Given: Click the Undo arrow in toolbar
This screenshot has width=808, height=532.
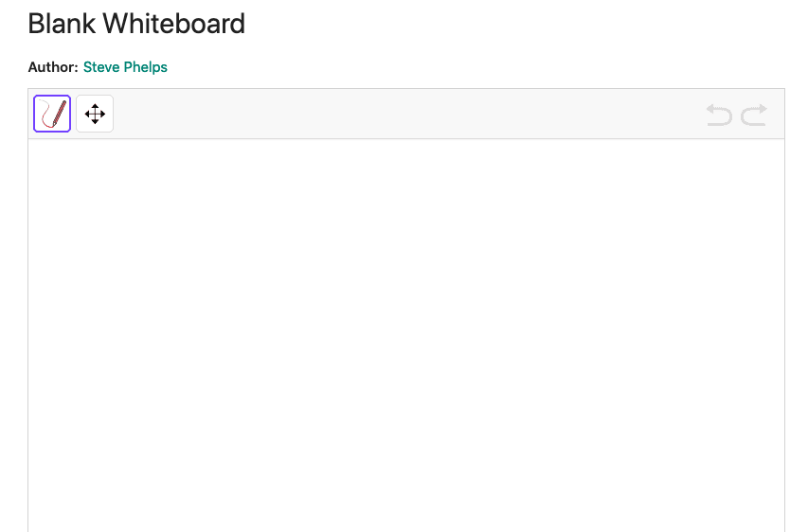Looking at the screenshot, I should click(719, 115).
